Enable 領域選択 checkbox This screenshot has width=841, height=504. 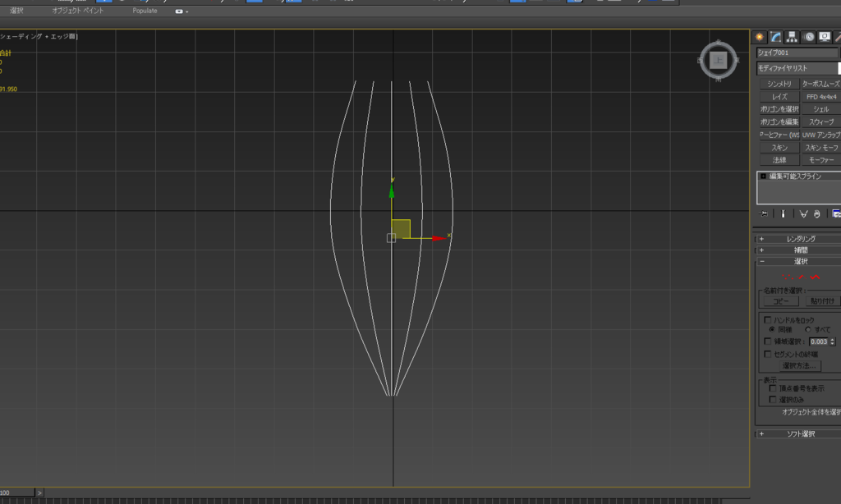(768, 341)
